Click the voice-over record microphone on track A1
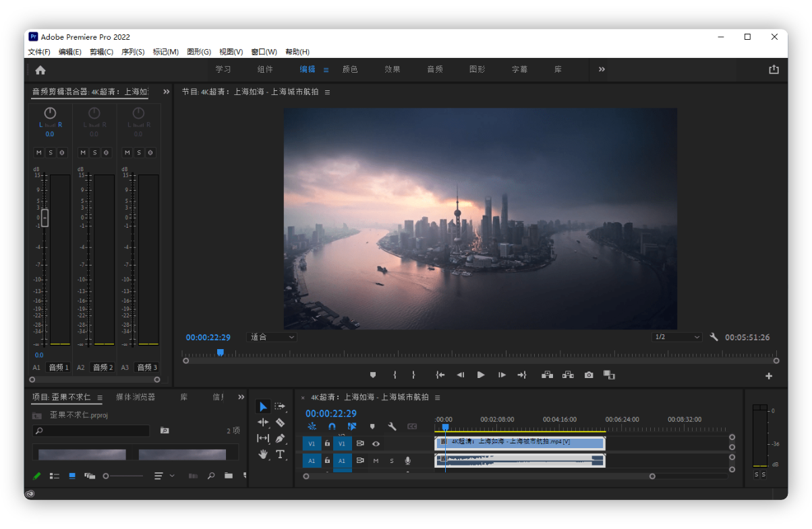This screenshot has height=529, width=812. point(408,460)
